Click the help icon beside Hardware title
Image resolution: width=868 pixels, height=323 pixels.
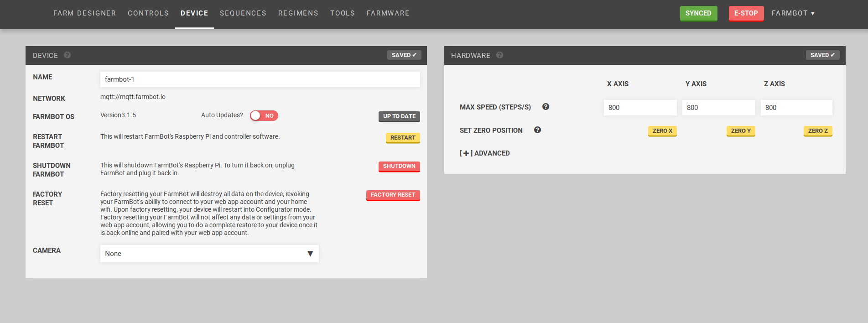pos(499,55)
